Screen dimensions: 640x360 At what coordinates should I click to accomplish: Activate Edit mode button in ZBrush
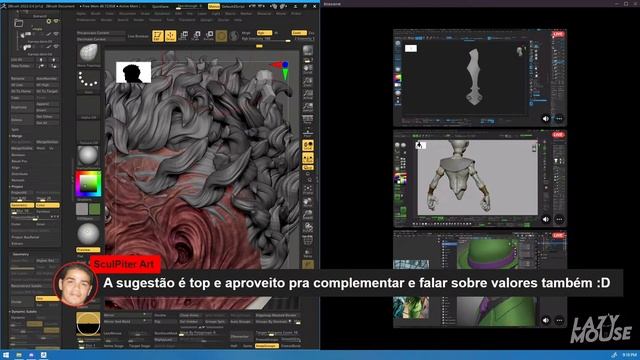click(158, 36)
